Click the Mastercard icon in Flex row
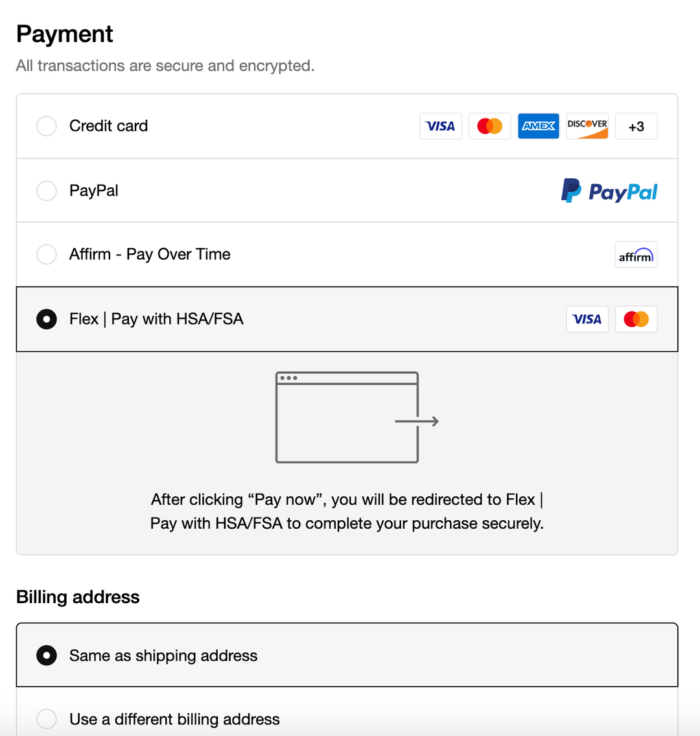The height and width of the screenshot is (736, 700). tap(636, 319)
